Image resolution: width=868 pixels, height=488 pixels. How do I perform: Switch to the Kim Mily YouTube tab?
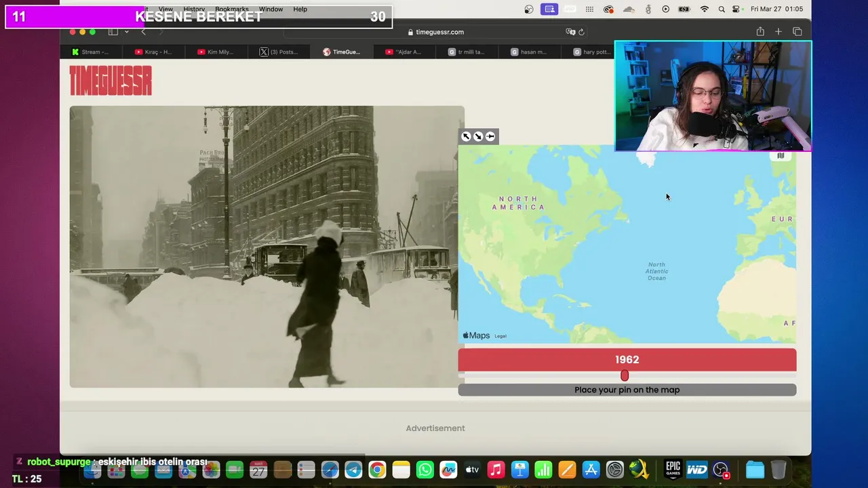[x=216, y=52]
